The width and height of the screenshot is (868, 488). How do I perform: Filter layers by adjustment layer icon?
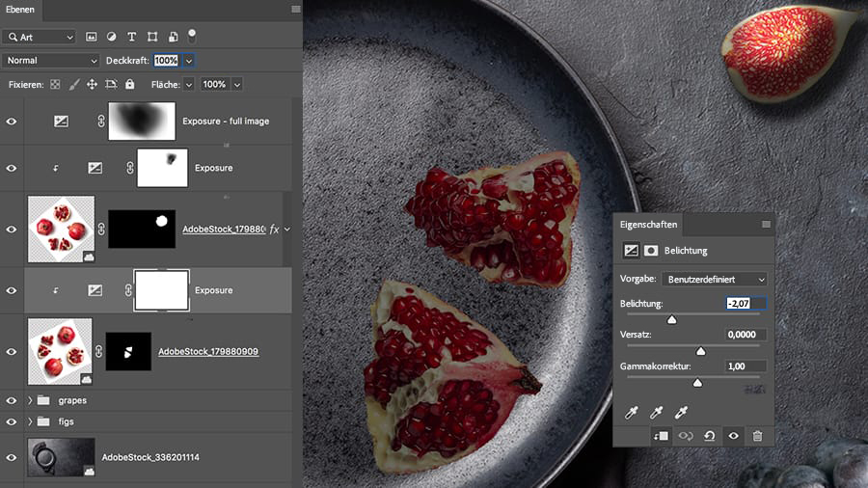(x=111, y=37)
